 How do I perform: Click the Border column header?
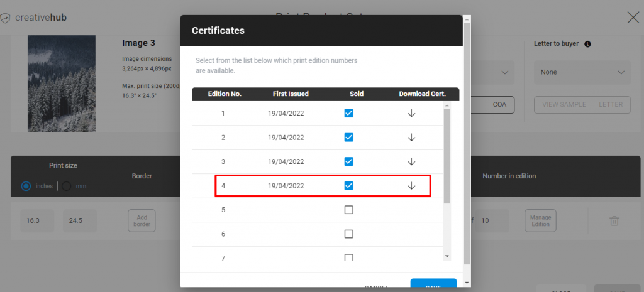coord(142,176)
